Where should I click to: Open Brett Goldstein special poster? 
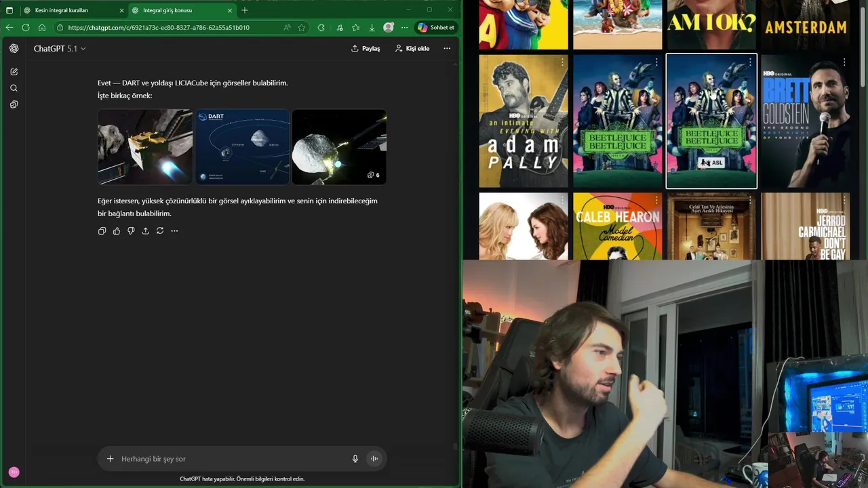tap(805, 121)
